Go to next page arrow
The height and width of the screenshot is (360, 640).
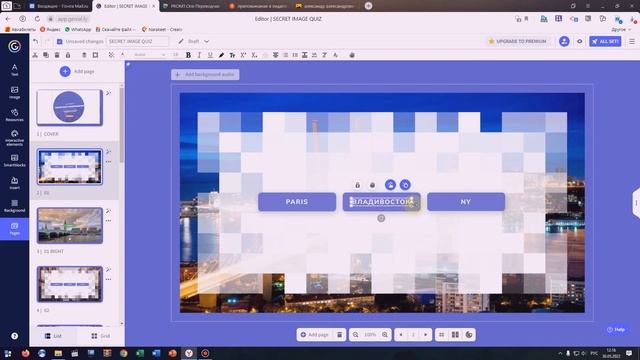point(425,335)
